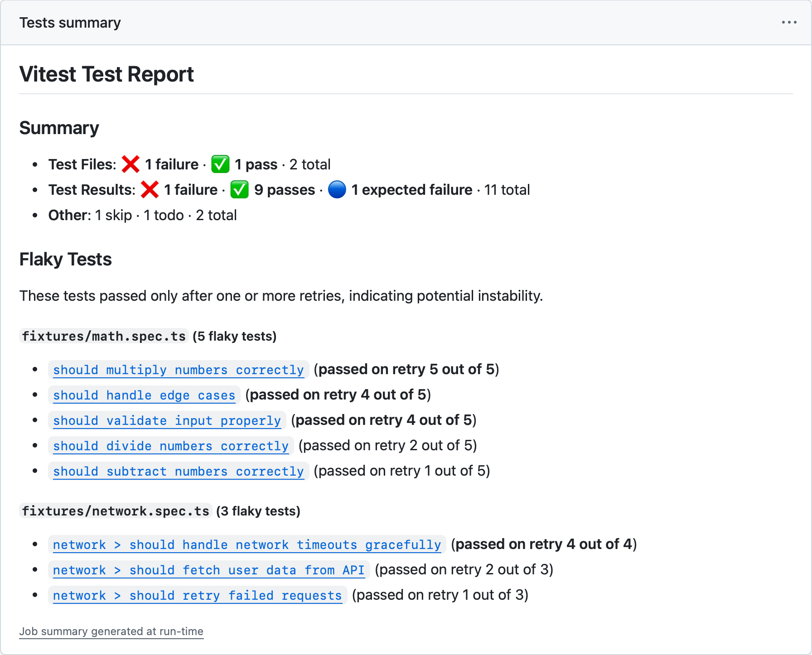Open 'should fetch user data from API' test

pos(208,570)
